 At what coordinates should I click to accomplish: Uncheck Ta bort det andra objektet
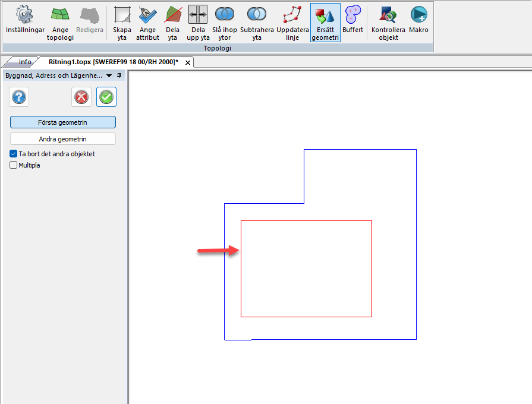point(14,154)
